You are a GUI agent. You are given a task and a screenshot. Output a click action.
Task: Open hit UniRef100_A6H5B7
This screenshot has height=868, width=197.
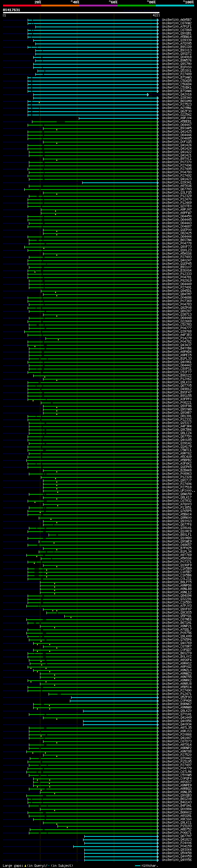(x=176, y=20)
